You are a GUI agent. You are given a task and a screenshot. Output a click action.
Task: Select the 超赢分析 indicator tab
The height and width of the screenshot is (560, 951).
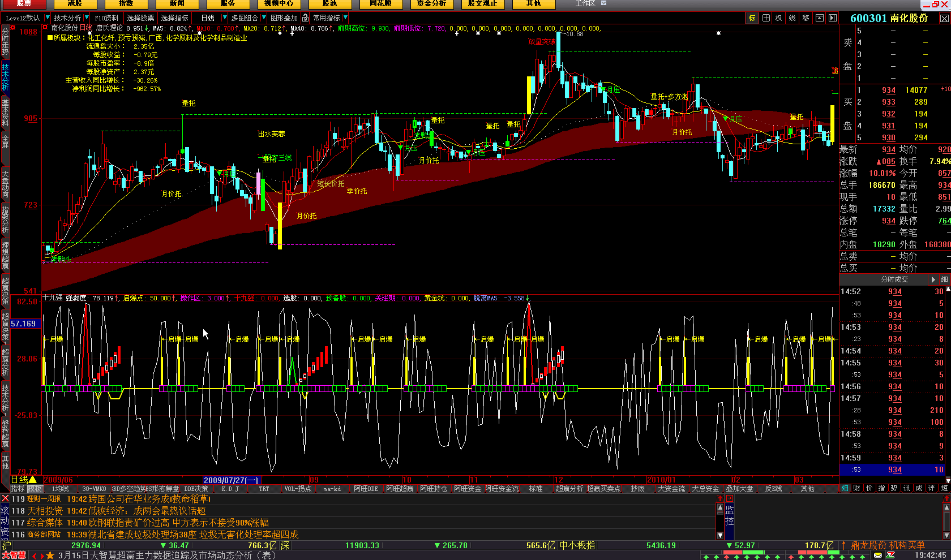(x=569, y=489)
